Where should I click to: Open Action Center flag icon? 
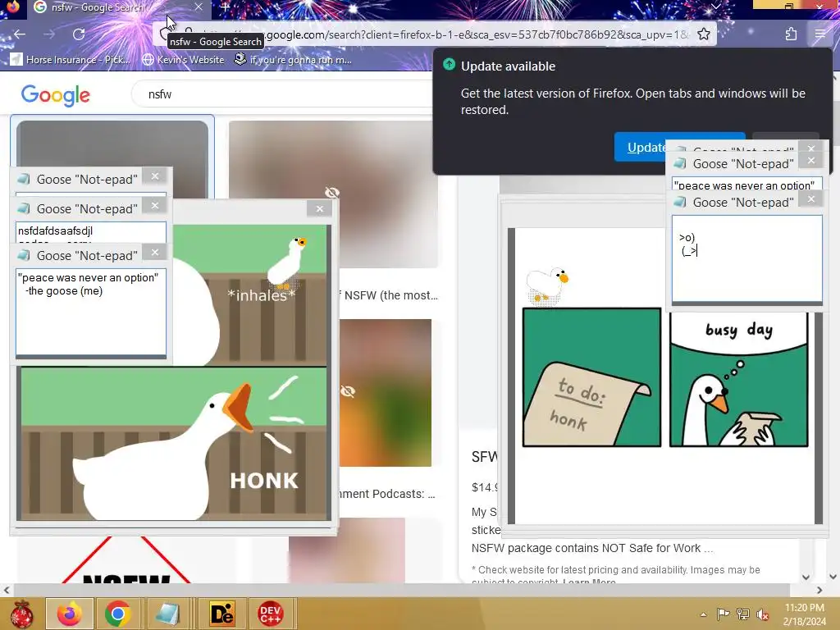pyautogui.click(x=723, y=614)
